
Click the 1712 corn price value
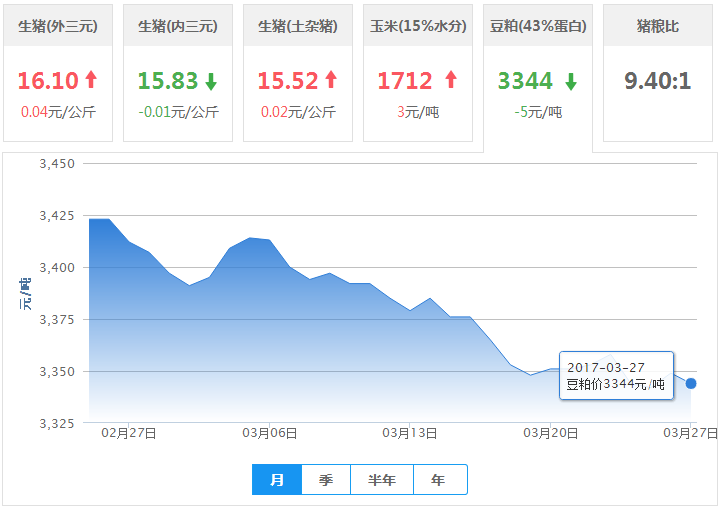[x=405, y=81]
